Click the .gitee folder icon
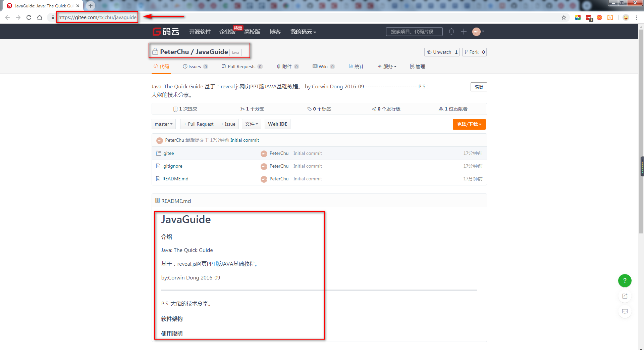The image size is (644, 350). [x=159, y=153]
